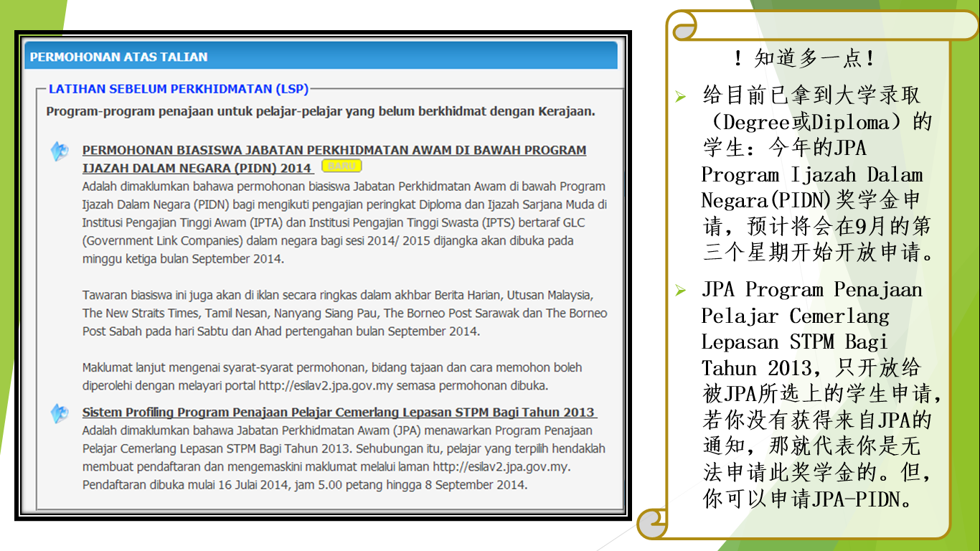Select the "LATIHAN SEBELUM PERKHIDMATAN (LSP)" section title
980x551 pixels.
179,89
